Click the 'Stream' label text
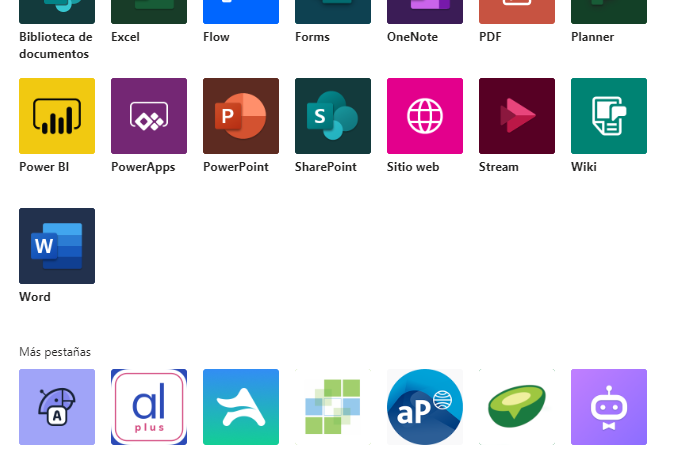Image resolution: width=676 pixels, height=450 pixels. [x=499, y=167]
